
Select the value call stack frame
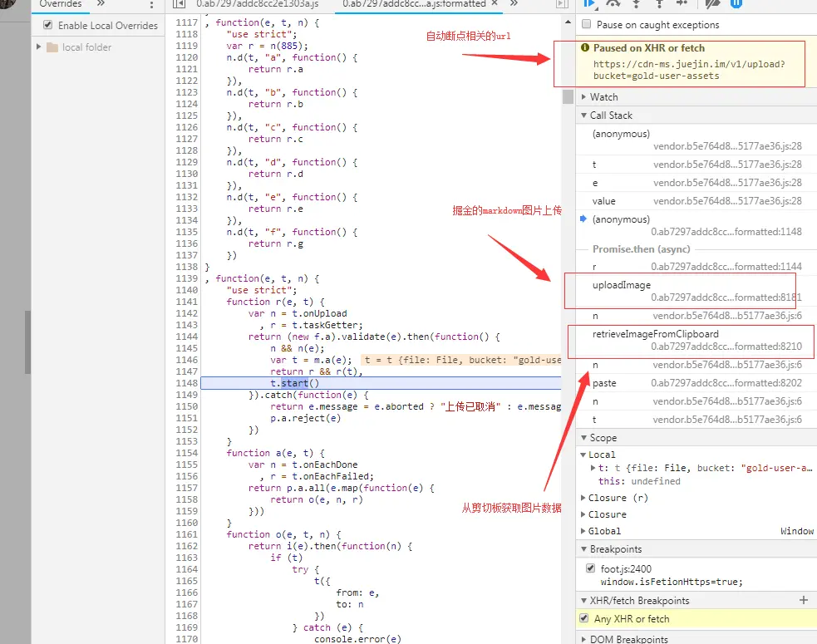point(696,201)
